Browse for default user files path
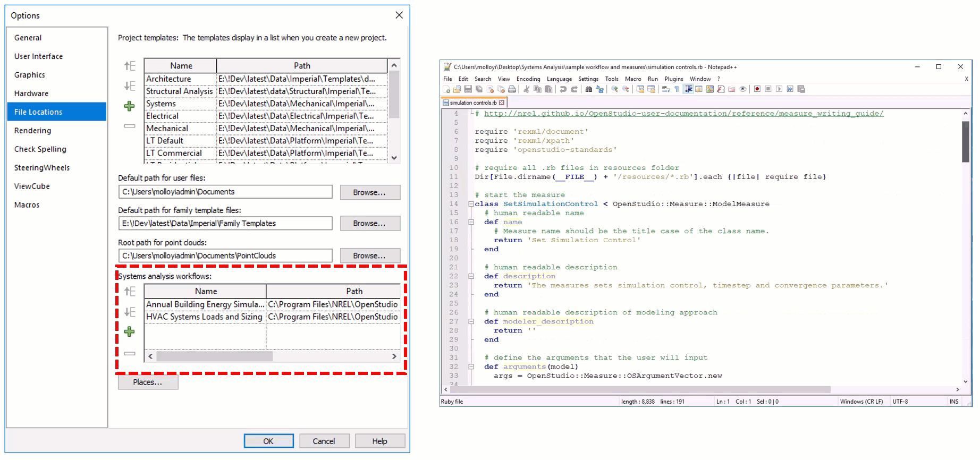This screenshot has width=980, height=460. coord(370,192)
